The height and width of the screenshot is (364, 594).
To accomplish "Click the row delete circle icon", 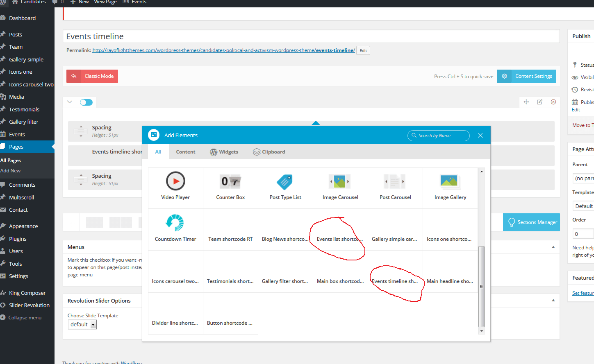I will tap(553, 102).
